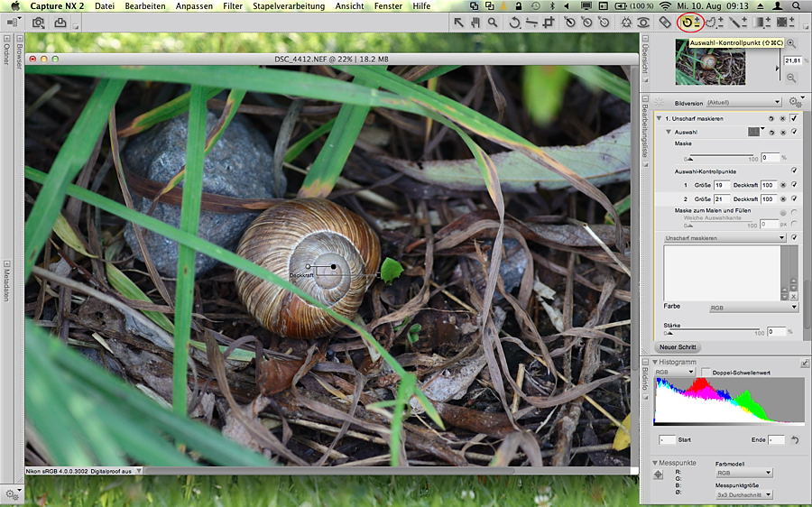Toggle the Unscharf maskieren adjustment checkbox
812x507 pixels.
click(794, 237)
